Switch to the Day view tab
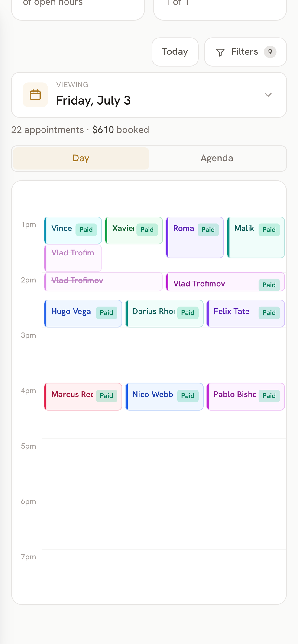Viewport: 298px width, 644px height. pyautogui.click(x=81, y=158)
